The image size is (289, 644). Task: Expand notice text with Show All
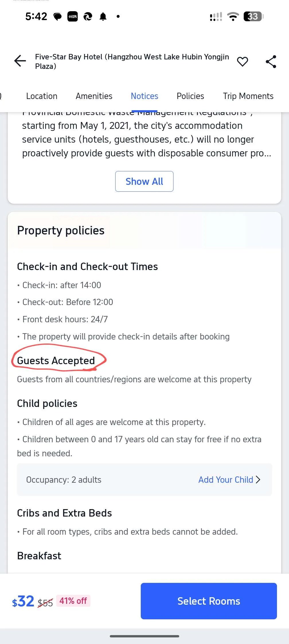pyautogui.click(x=144, y=181)
